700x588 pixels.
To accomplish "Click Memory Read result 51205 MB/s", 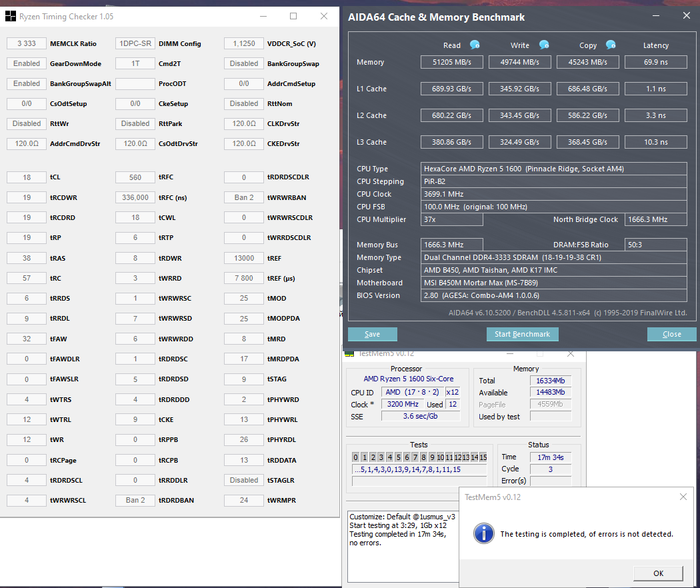I will click(x=452, y=62).
